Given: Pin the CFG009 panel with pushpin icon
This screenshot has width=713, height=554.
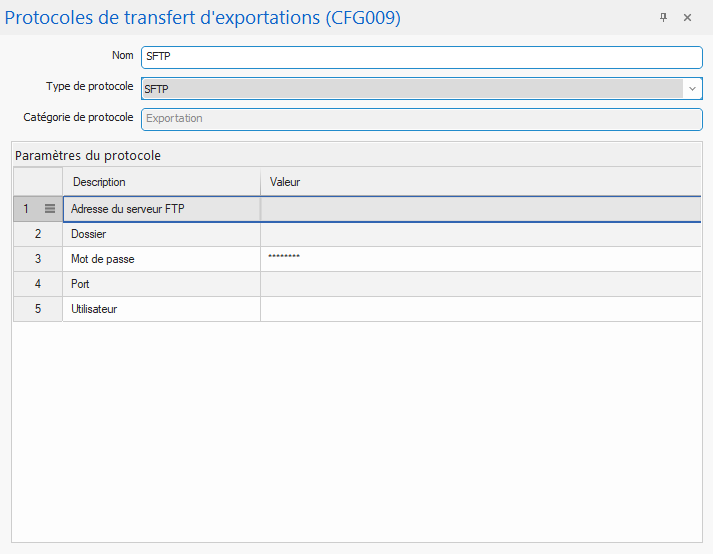Looking at the screenshot, I should tap(663, 18).
